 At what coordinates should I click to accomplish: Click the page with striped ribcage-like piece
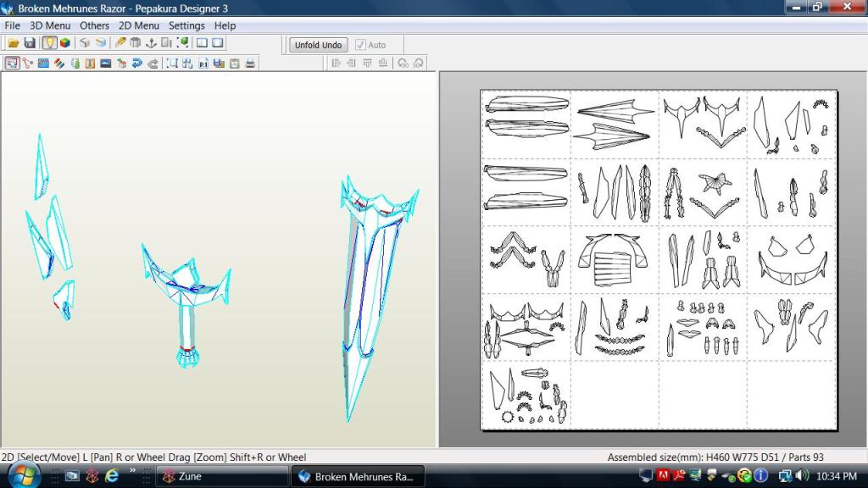click(615, 259)
